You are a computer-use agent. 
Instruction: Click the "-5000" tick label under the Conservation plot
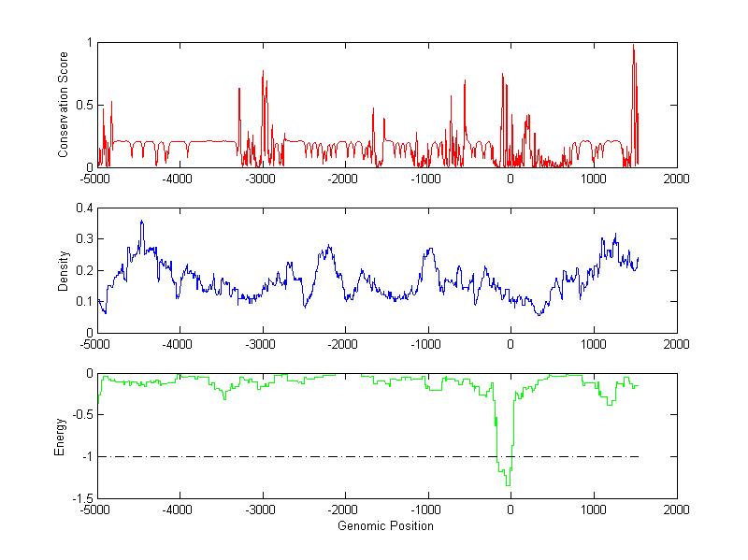pyautogui.click(x=97, y=179)
